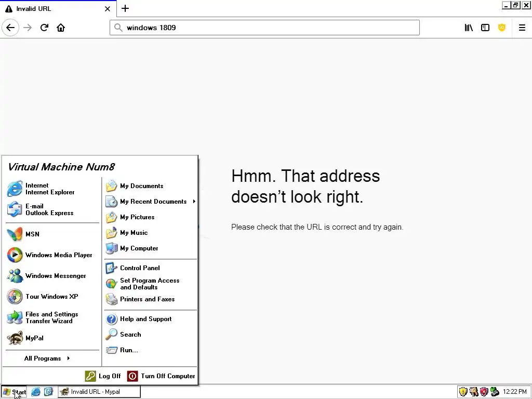Open My Pictures folder

pos(151,217)
